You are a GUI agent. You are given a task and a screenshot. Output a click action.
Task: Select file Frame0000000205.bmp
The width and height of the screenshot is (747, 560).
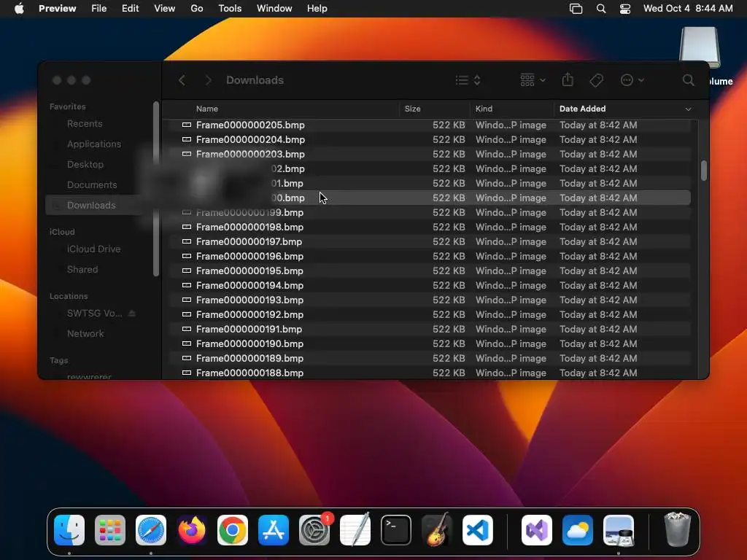coord(429,125)
